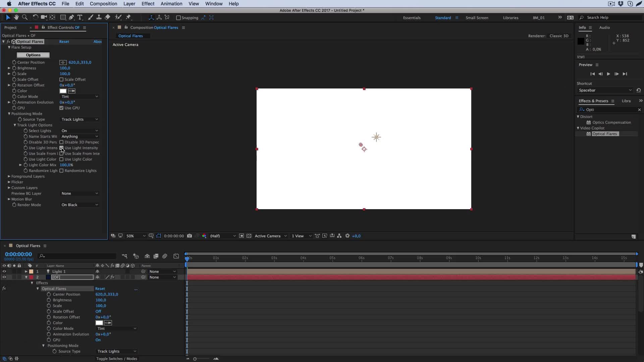Open the Animation menu
The image size is (644, 362).
pos(171,4)
